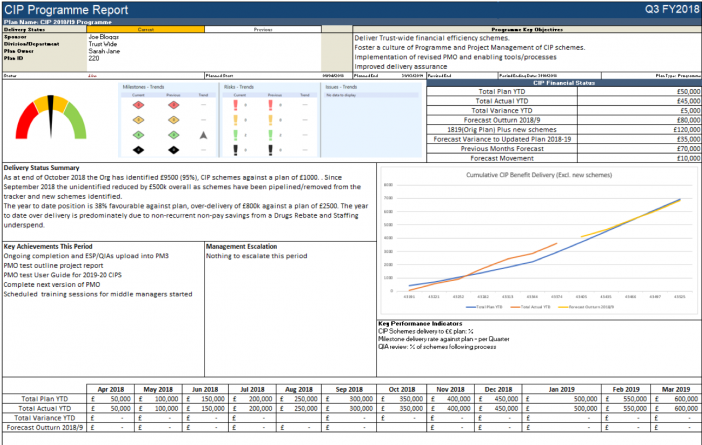This screenshot has width=702, height=445.
Task: Click the Forecast Outturn 2018/9 chart legend entry
Action: click(x=586, y=307)
